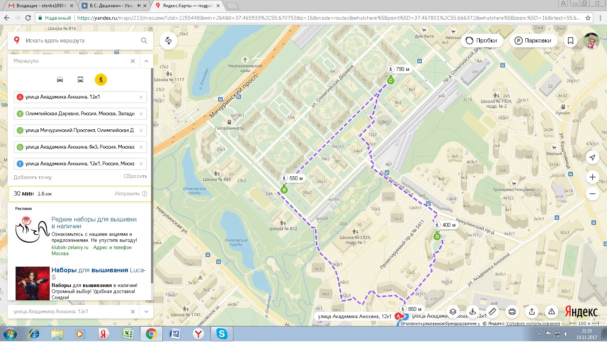Edit waypoint A address field
The height and width of the screenshot is (364, 607).
click(x=80, y=97)
